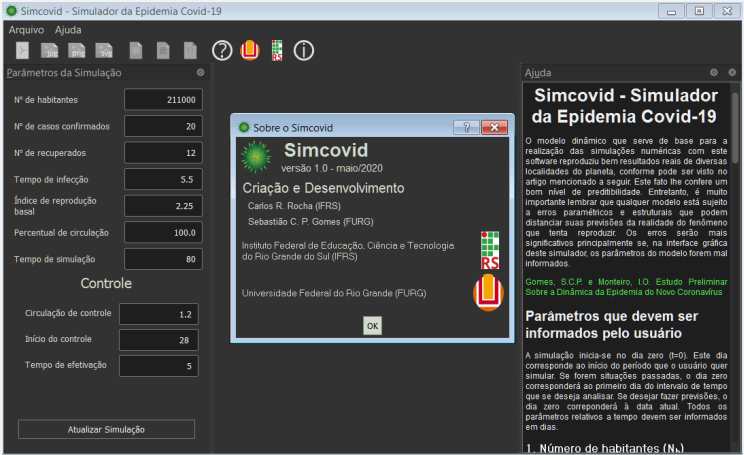Select the Nº de habitantes field
Screen dimensions: 744x455
point(164,100)
